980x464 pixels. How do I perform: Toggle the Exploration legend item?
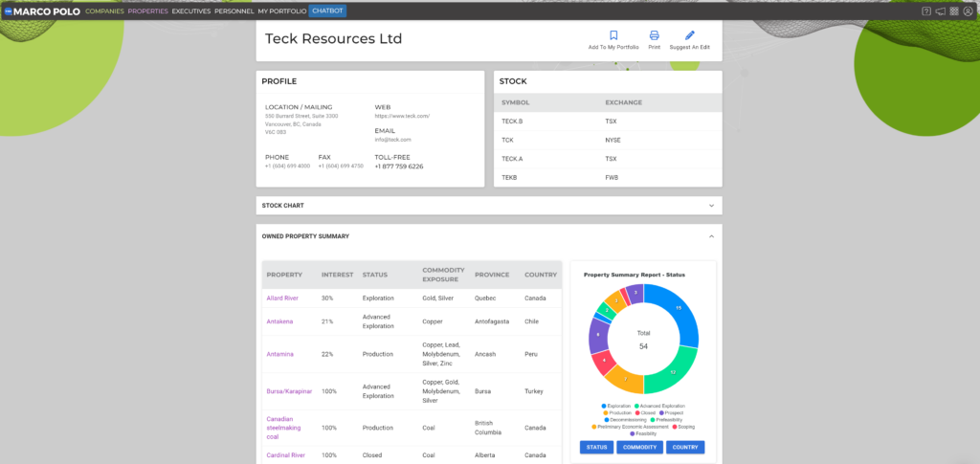click(616, 406)
